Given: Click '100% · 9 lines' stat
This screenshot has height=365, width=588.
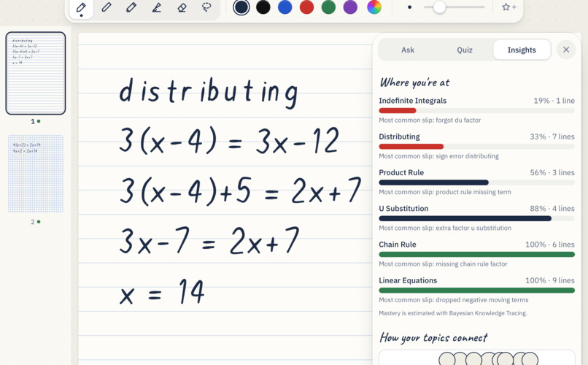Looking at the screenshot, I should [x=550, y=280].
